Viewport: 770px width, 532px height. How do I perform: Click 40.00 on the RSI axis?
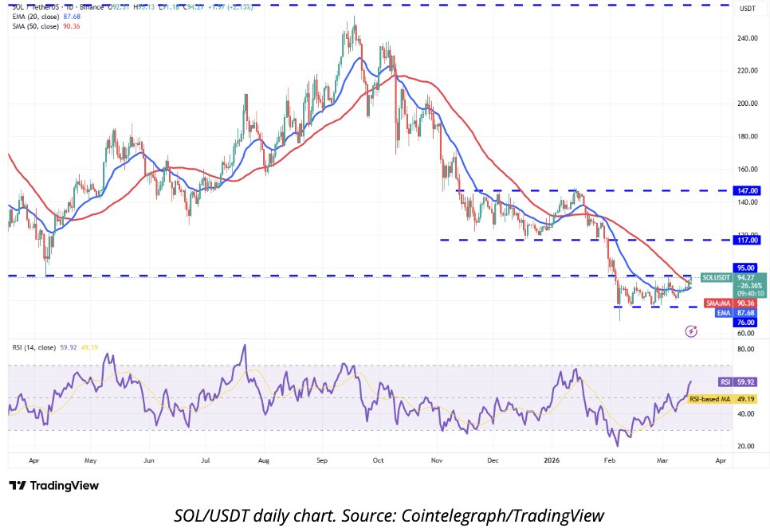coord(746,414)
